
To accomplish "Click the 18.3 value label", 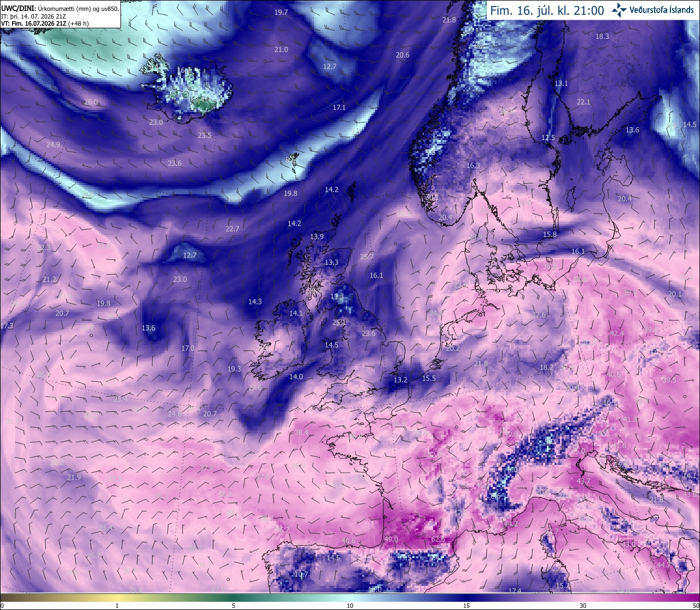I will tap(602, 36).
